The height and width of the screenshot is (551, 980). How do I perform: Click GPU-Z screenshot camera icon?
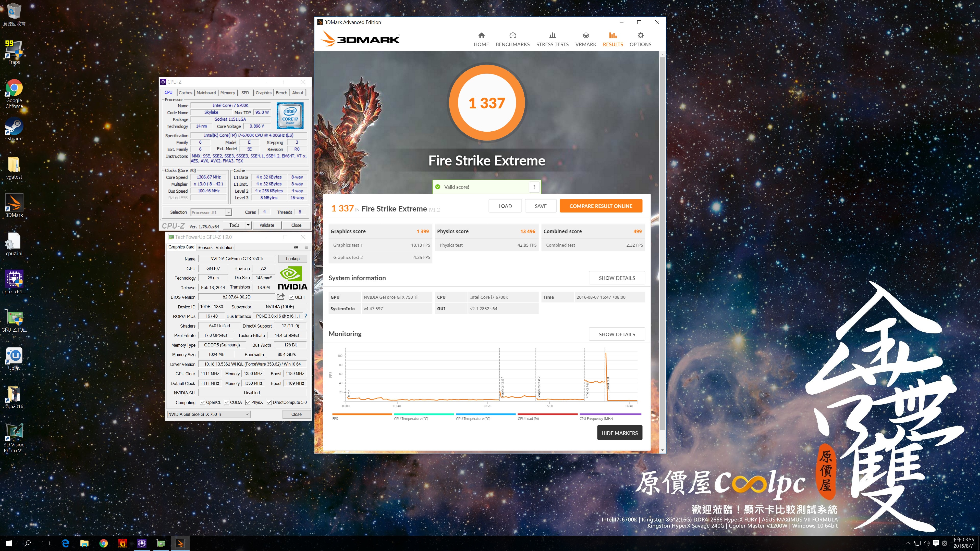pos(296,247)
